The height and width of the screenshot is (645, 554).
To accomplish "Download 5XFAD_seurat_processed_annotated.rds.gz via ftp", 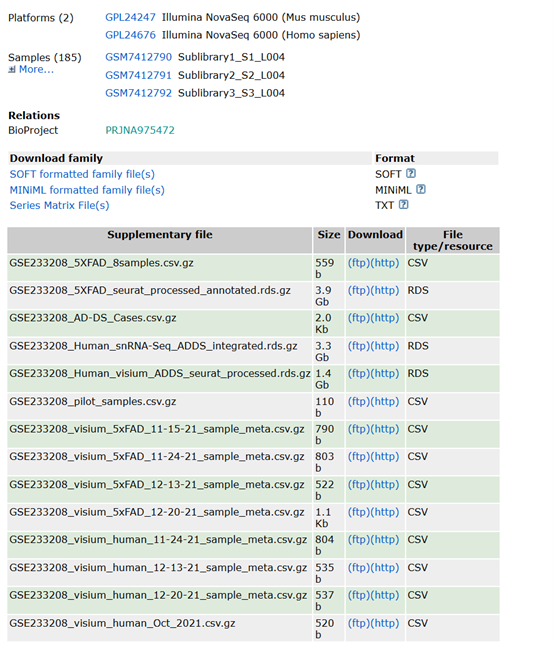I will [359, 290].
